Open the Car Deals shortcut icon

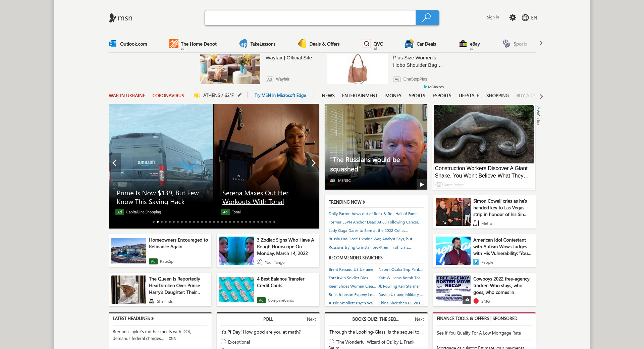409,44
